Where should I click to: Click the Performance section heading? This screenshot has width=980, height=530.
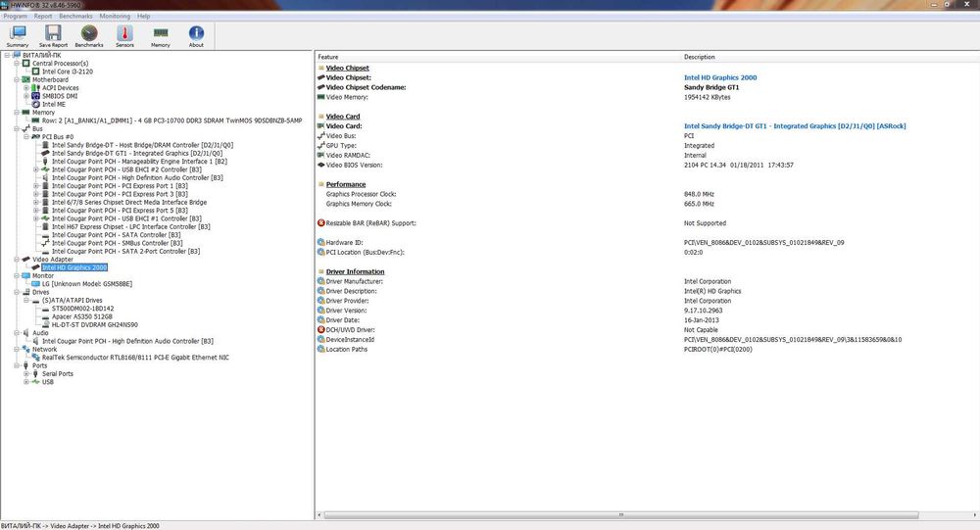pos(346,184)
